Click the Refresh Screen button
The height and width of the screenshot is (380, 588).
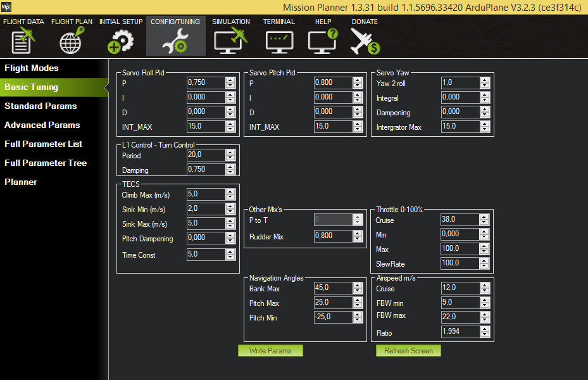click(x=408, y=351)
